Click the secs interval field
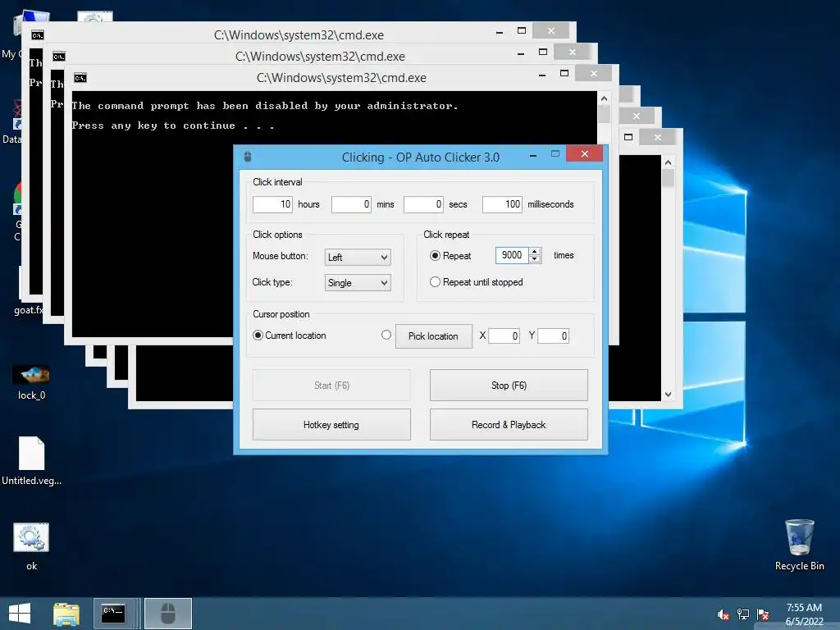The height and width of the screenshot is (630, 840). [x=423, y=204]
